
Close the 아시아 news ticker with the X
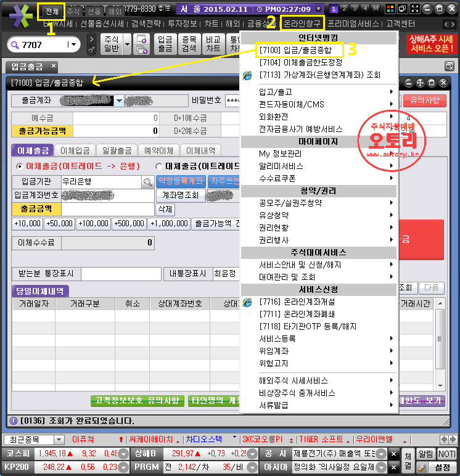point(393,467)
